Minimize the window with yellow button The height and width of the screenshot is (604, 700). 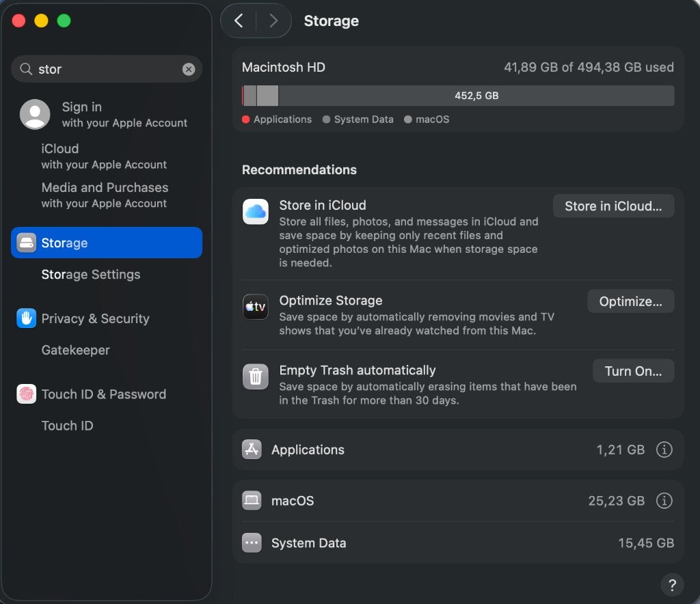[41, 20]
